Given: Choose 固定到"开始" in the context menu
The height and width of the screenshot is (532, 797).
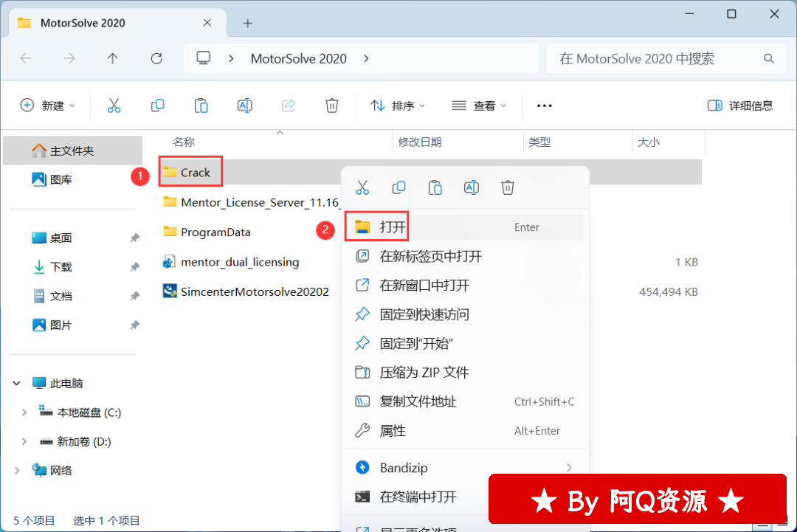Looking at the screenshot, I should click(465, 344).
